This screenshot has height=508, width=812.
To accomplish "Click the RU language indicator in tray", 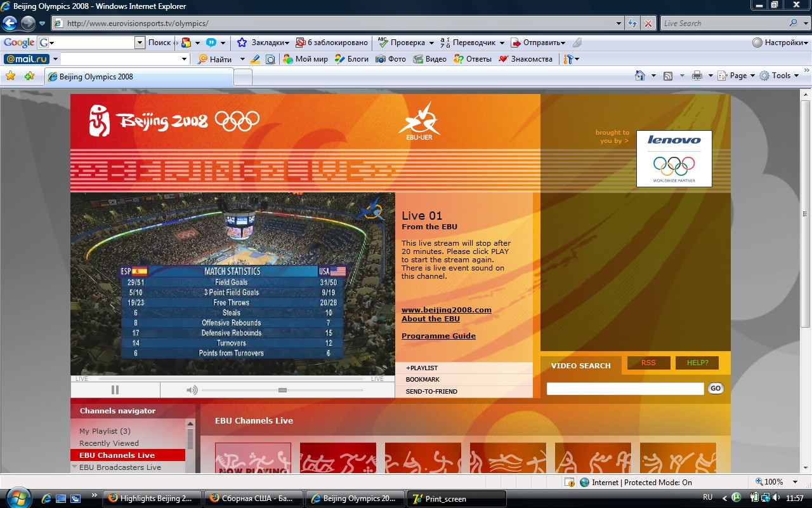I will pos(708,497).
